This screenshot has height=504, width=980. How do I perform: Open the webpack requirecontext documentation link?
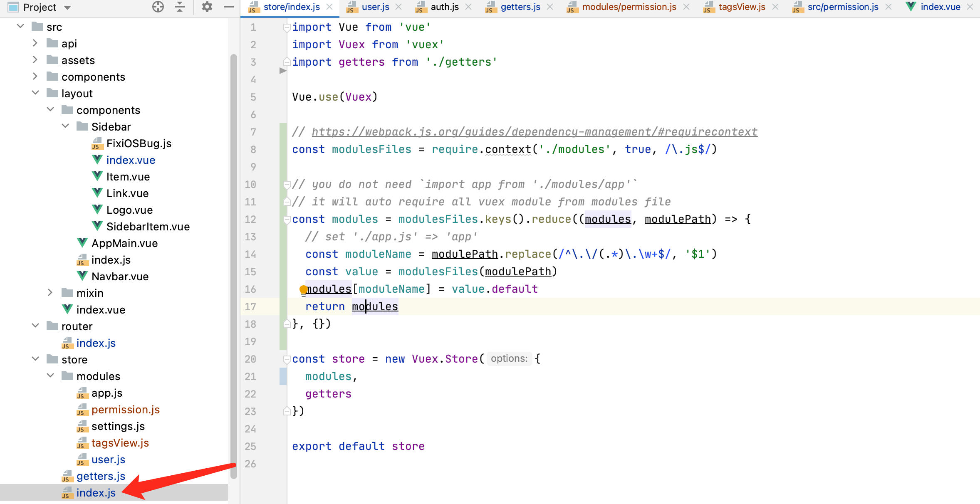pyautogui.click(x=535, y=132)
